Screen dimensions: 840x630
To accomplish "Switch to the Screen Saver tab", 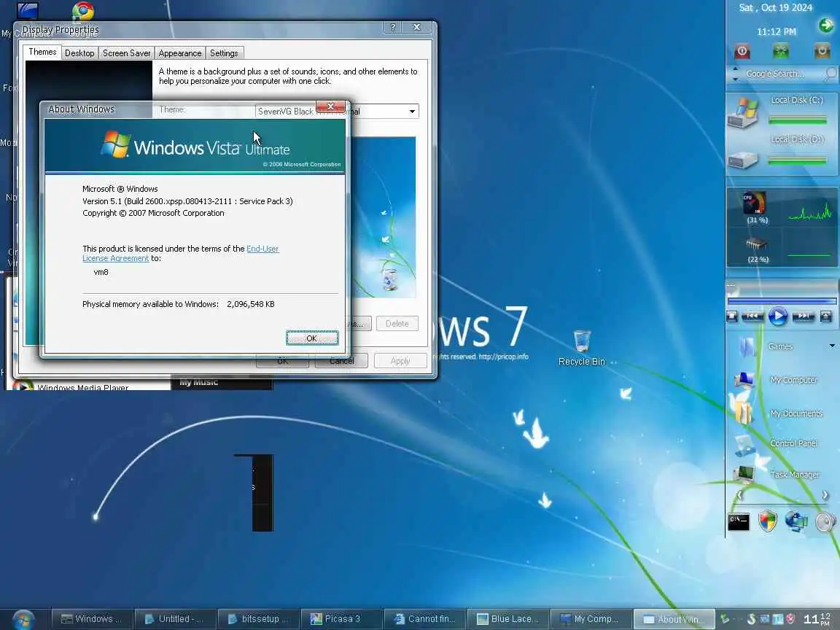I will pos(126,53).
